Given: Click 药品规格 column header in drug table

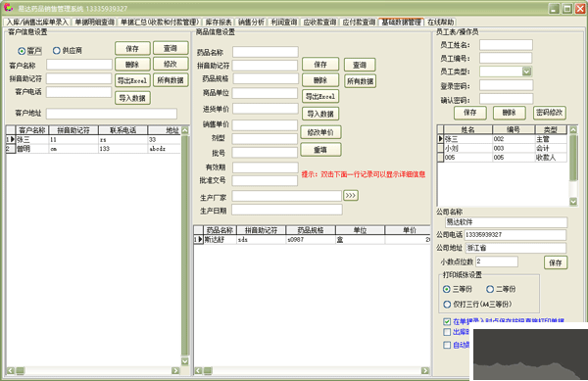Looking at the screenshot, I should click(x=311, y=230).
